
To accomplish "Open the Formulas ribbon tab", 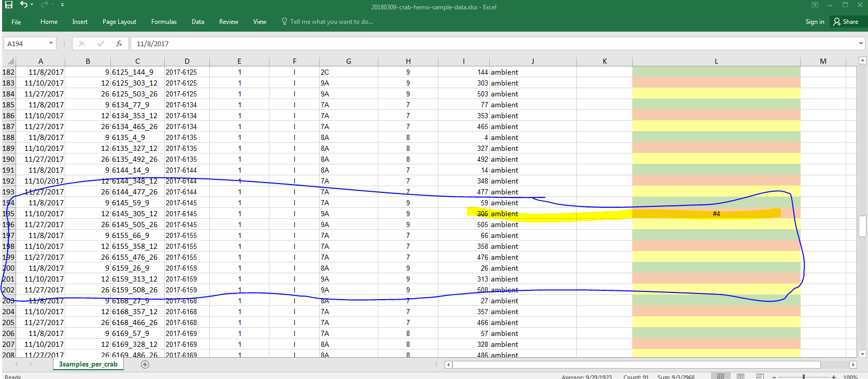I will (x=164, y=22).
